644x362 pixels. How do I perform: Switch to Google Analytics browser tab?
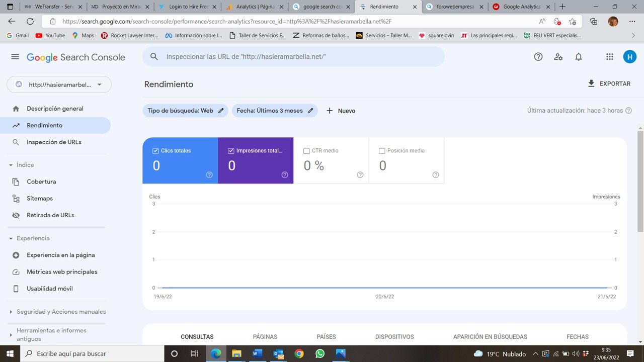coord(521,7)
